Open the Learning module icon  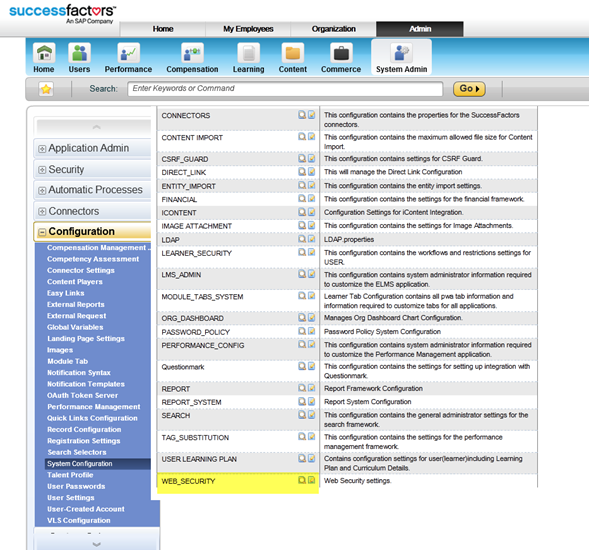coord(248,53)
